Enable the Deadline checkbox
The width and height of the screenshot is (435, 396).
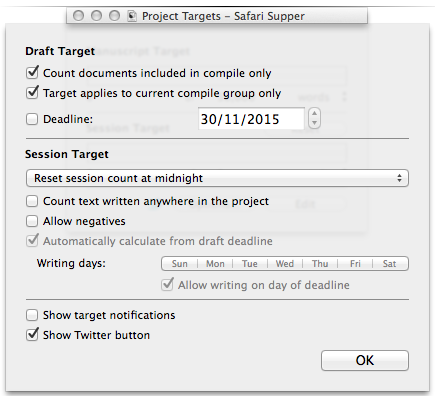click(32, 119)
